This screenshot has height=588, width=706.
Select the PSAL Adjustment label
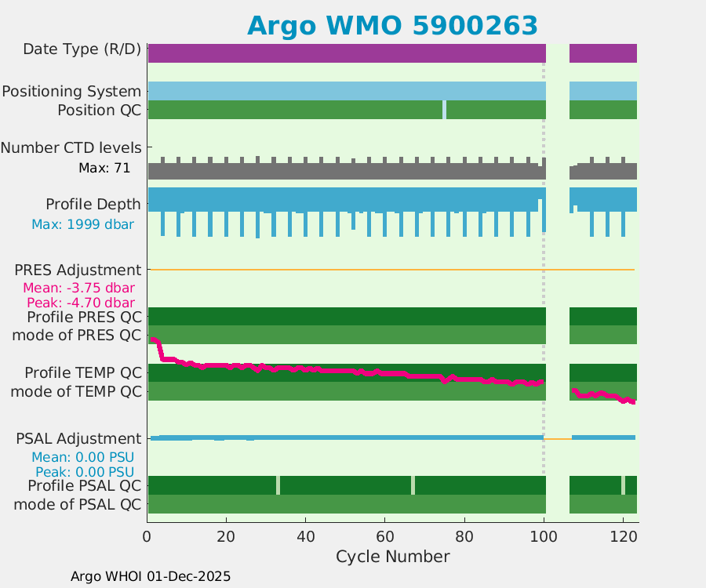pyautogui.click(x=78, y=438)
